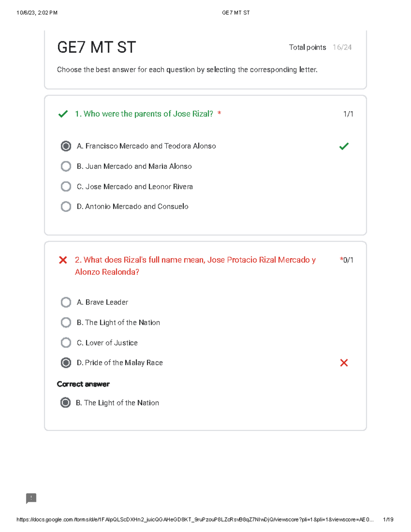Click the red X beside question 2

[x=63, y=260]
